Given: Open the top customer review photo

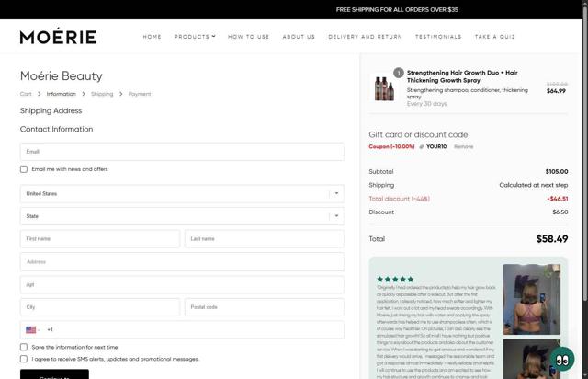Looking at the screenshot, I should [532, 299].
